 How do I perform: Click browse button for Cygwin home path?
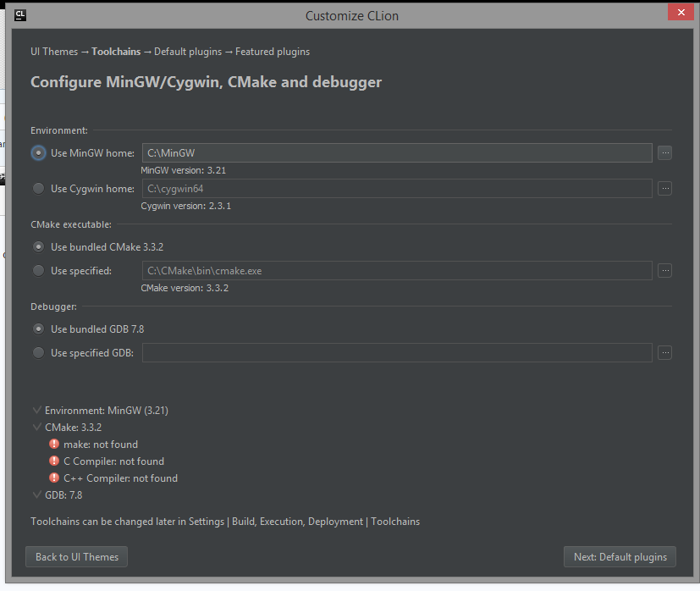(x=664, y=189)
